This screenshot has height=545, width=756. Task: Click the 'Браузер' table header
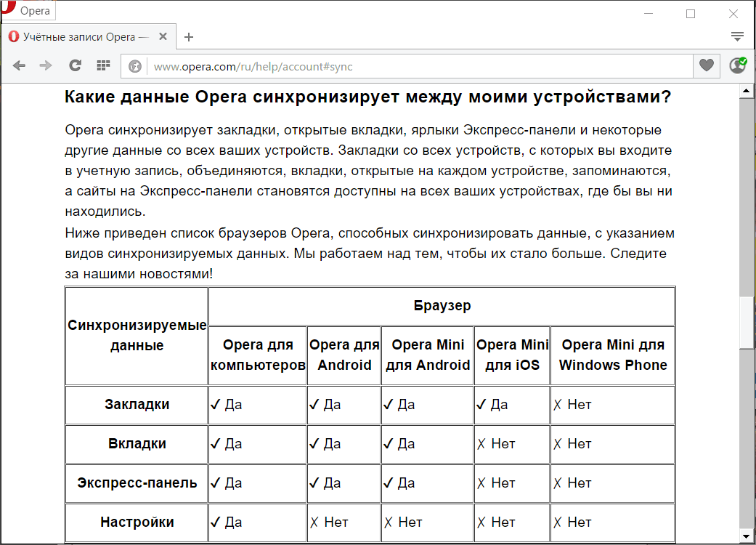(x=442, y=306)
